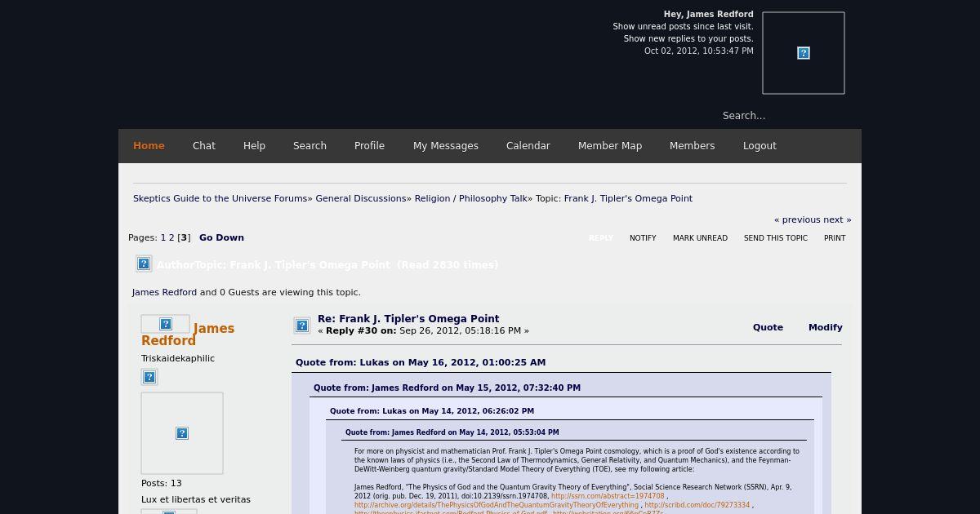Open General Discussions breadcrumb link
Viewport: 980px width, 514px height.
click(x=361, y=198)
